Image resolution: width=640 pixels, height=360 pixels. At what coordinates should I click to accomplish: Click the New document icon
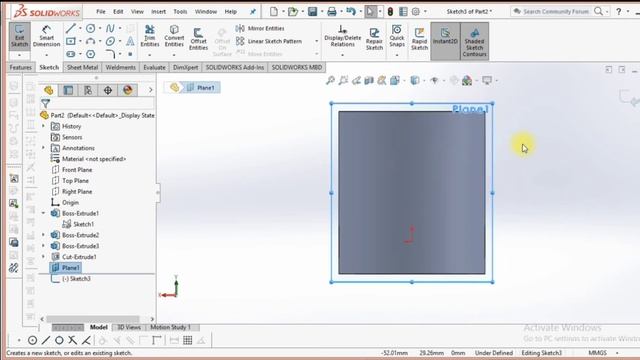coord(274,11)
